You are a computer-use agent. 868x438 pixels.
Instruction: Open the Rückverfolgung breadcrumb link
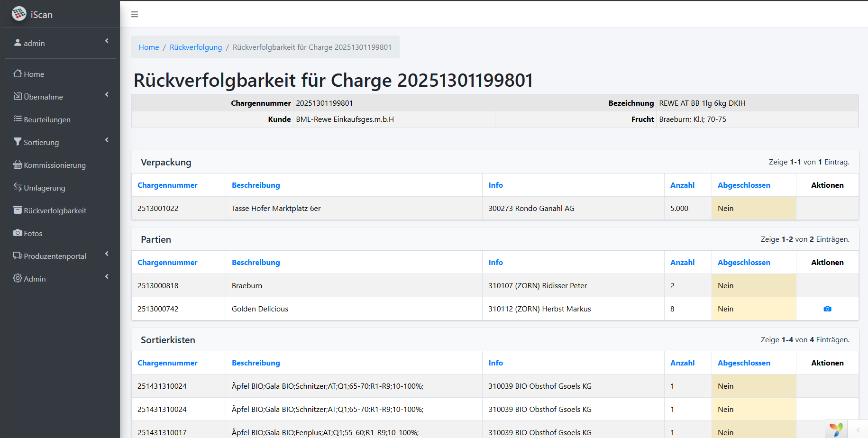click(196, 47)
